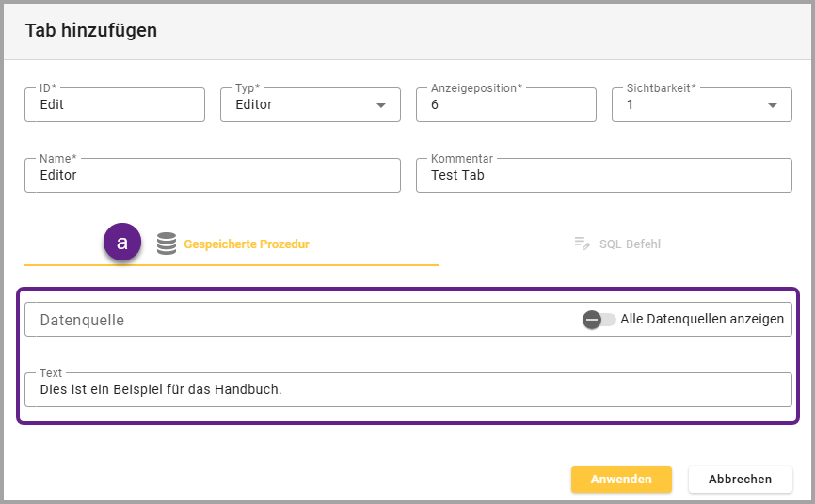The height and width of the screenshot is (504, 815).
Task: Open the Sichtbarkeit dropdown arrow
Action: 773,105
